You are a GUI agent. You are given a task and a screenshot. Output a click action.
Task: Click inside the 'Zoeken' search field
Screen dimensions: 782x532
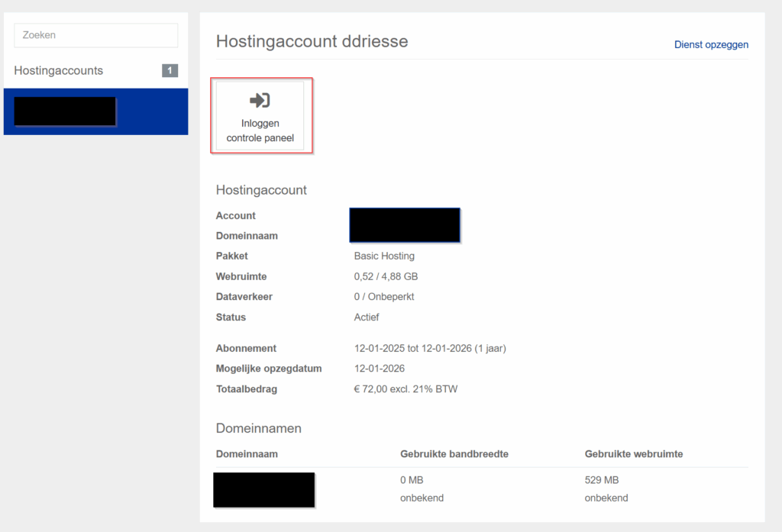pyautogui.click(x=95, y=35)
